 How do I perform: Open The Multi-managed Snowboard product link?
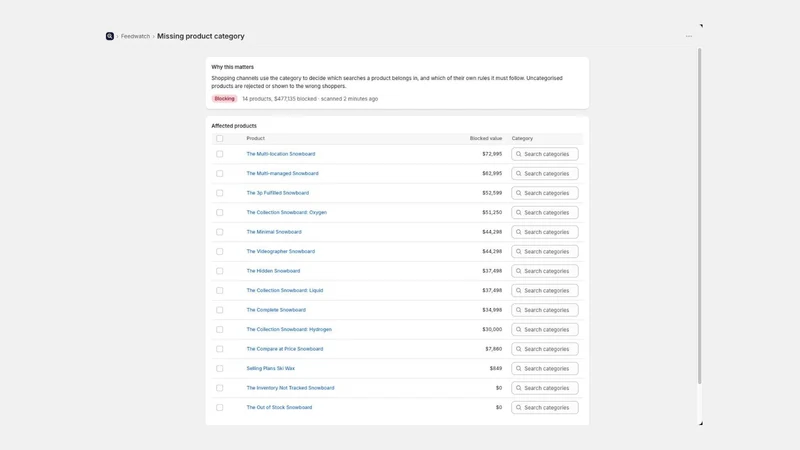(282, 173)
